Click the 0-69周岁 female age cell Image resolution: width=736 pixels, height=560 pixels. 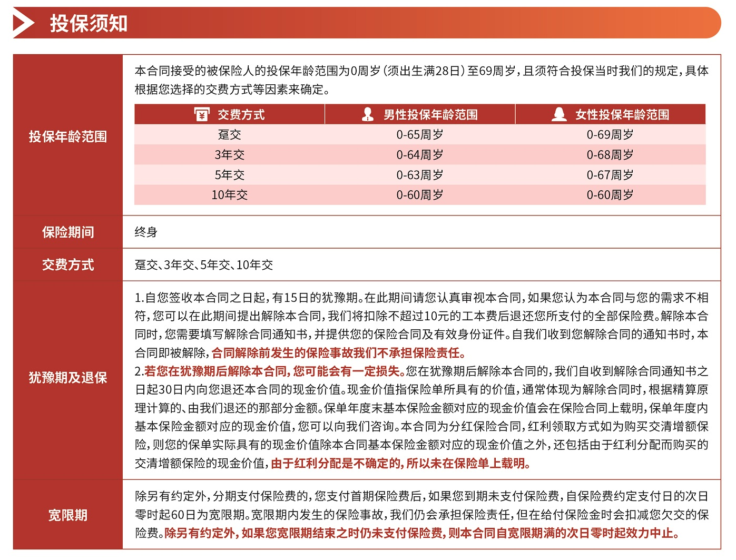point(610,135)
